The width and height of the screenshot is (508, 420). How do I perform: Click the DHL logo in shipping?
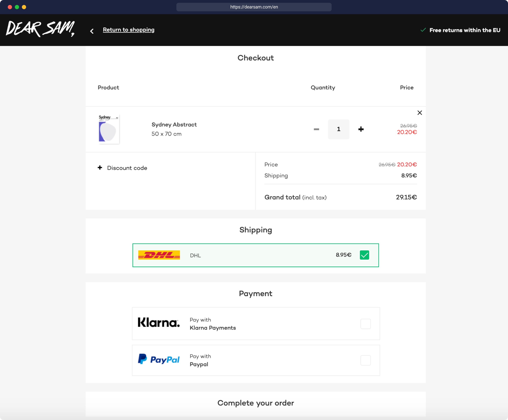[x=159, y=255]
